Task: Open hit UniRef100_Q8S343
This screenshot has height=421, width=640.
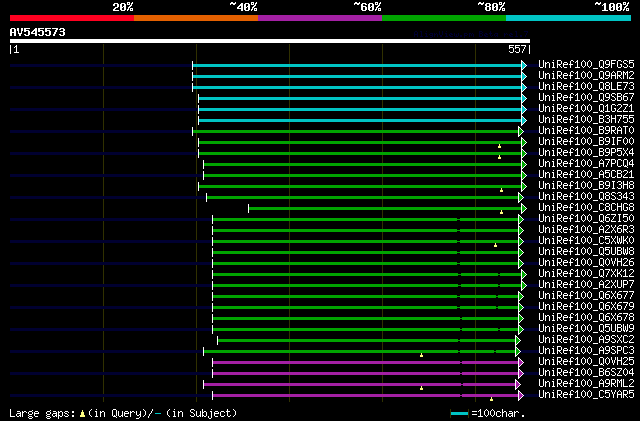Action: (x=586, y=197)
